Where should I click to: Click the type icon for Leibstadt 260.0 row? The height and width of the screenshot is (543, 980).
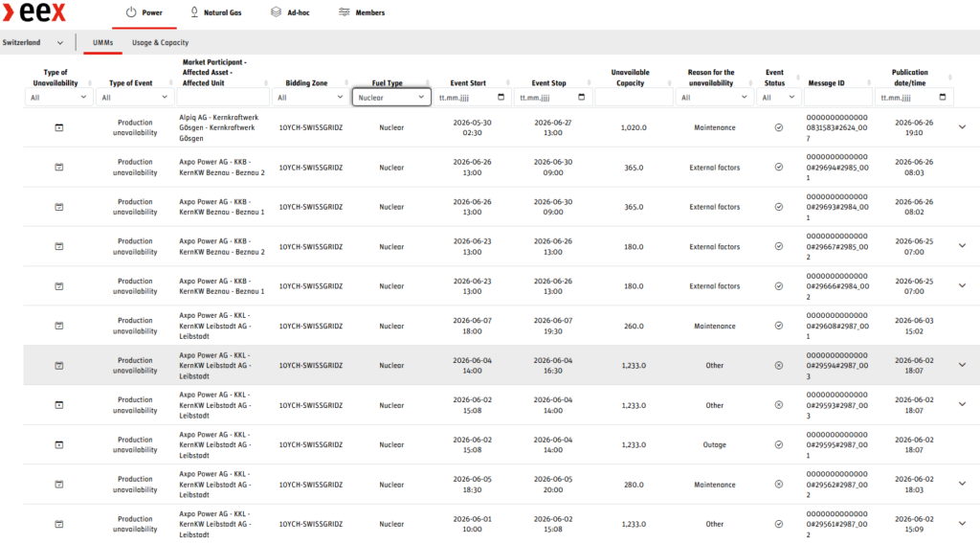point(58,326)
